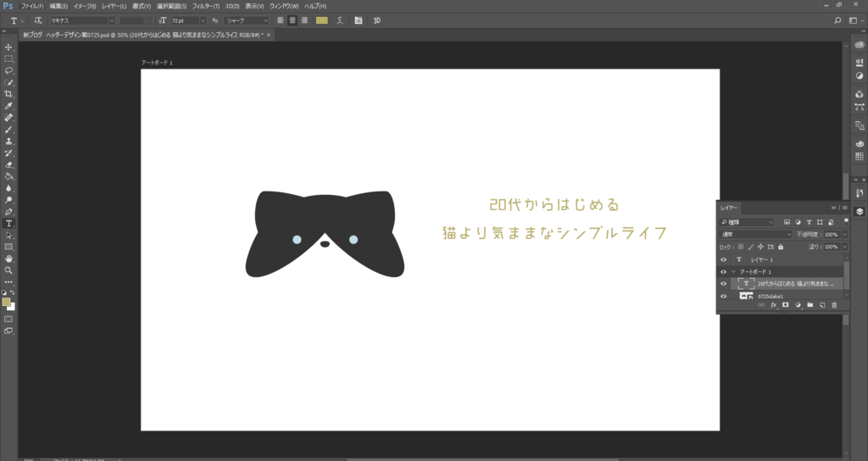Right align the text
The height and width of the screenshot is (461, 868).
[x=304, y=20]
